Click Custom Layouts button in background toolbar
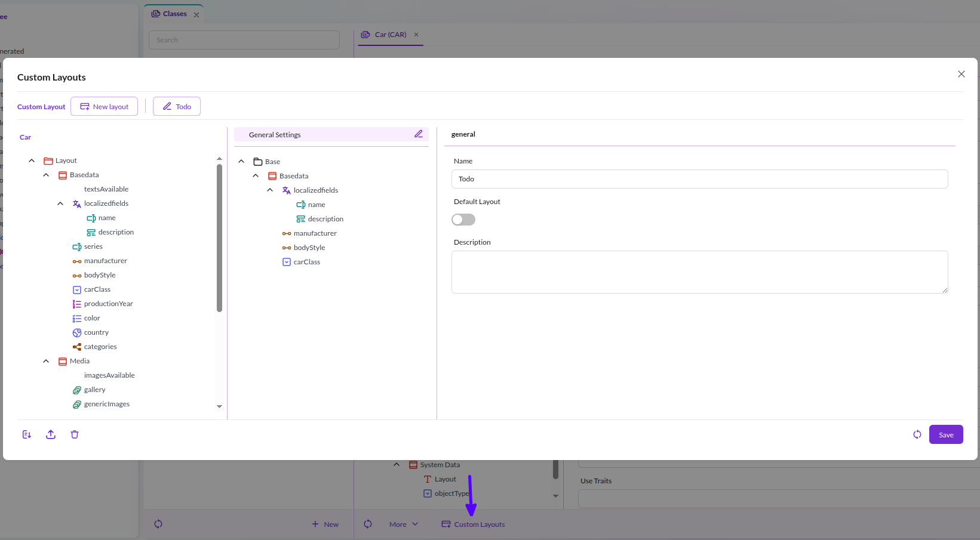The height and width of the screenshot is (540, 980). point(473,524)
